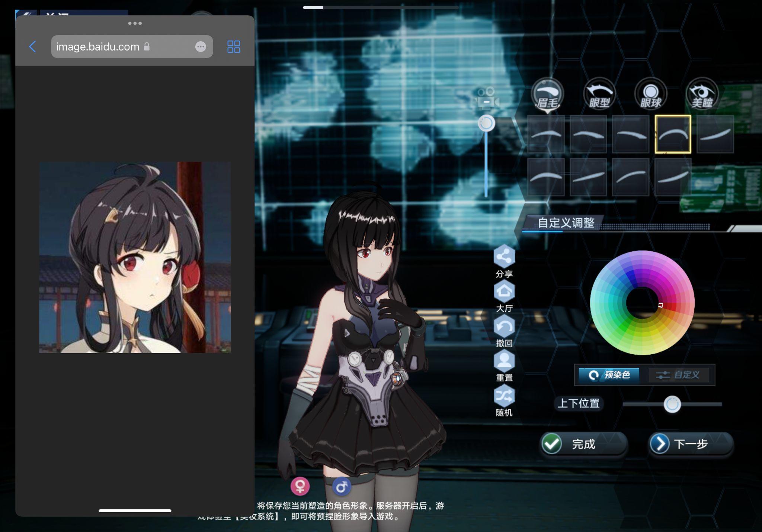Click the up/down position (上下位置) slider handle
The width and height of the screenshot is (762, 532).
[x=672, y=404]
